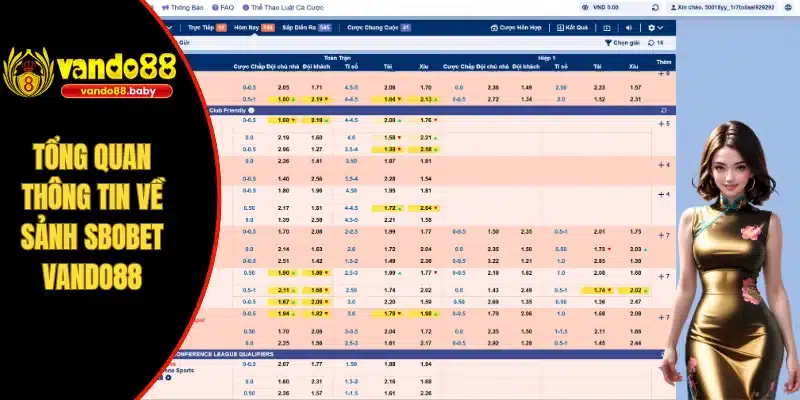800x400 pixels.
Task: Select highlighted odds 2.11 home team
Action: [283, 290]
